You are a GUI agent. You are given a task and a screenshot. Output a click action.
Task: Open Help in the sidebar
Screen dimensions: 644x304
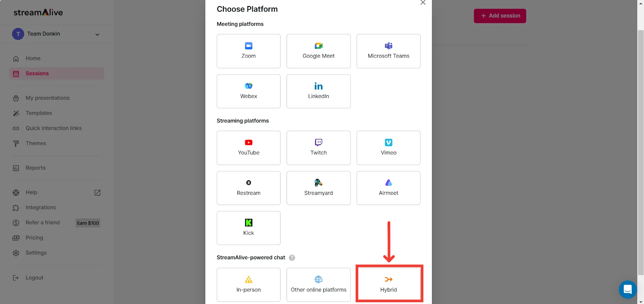click(31, 192)
